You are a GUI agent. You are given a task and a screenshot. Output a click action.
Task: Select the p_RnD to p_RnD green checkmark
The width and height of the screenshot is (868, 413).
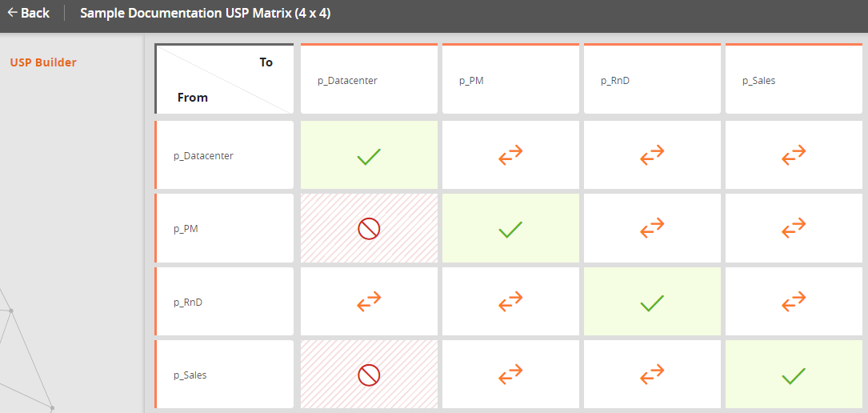pyautogui.click(x=652, y=302)
